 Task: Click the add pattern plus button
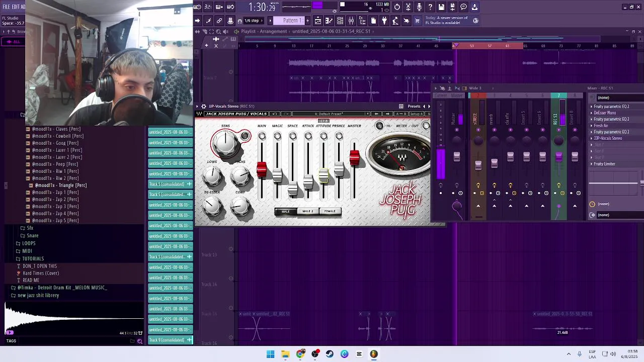(x=307, y=21)
